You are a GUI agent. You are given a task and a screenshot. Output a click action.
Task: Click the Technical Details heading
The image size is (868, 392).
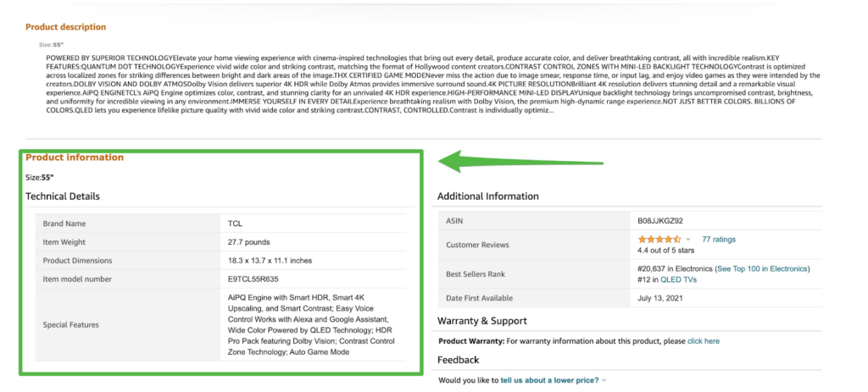pyautogui.click(x=63, y=196)
